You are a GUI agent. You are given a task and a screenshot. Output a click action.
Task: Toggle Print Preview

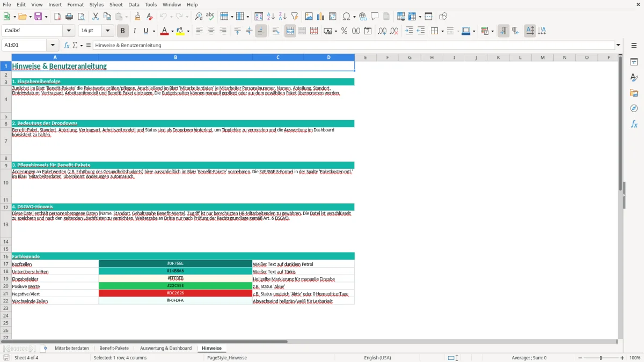point(81,17)
